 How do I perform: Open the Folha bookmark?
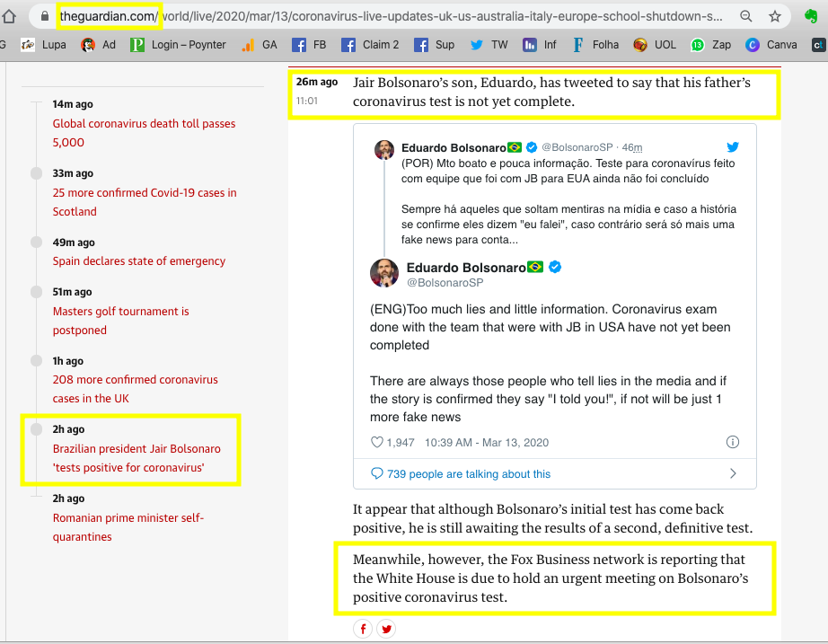tap(595, 45)
